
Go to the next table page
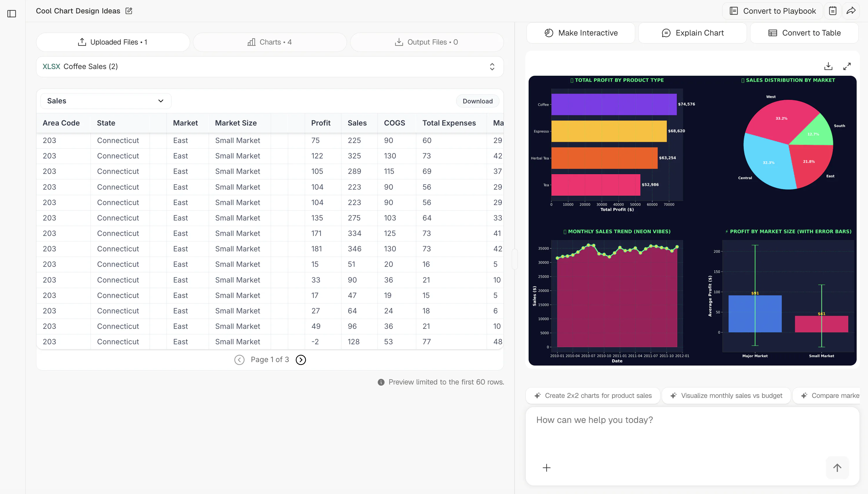[300, 359]
